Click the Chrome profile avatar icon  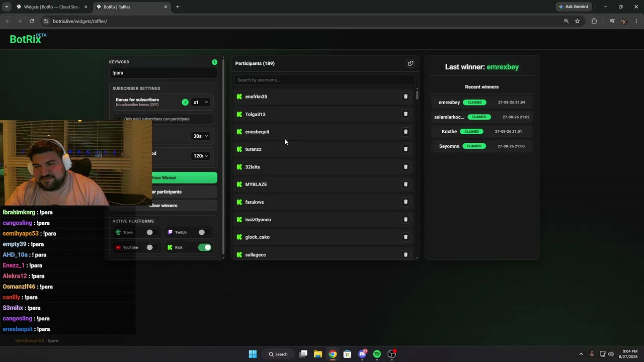624,21
